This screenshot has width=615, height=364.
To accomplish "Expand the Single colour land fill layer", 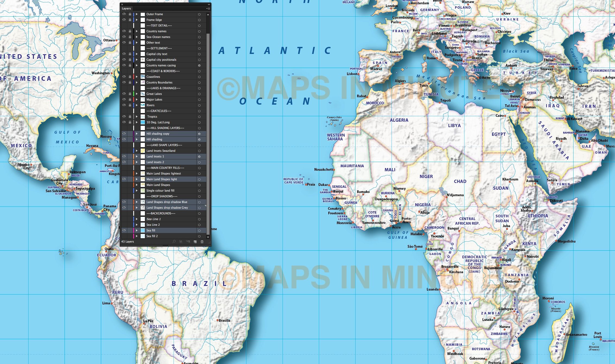I will 137,191.
